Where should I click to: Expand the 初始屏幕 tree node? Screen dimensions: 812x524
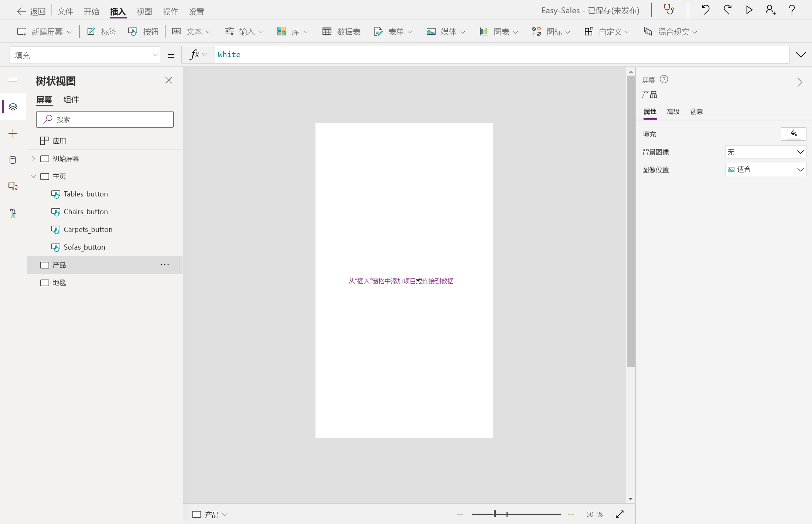[x=33, y=159]
